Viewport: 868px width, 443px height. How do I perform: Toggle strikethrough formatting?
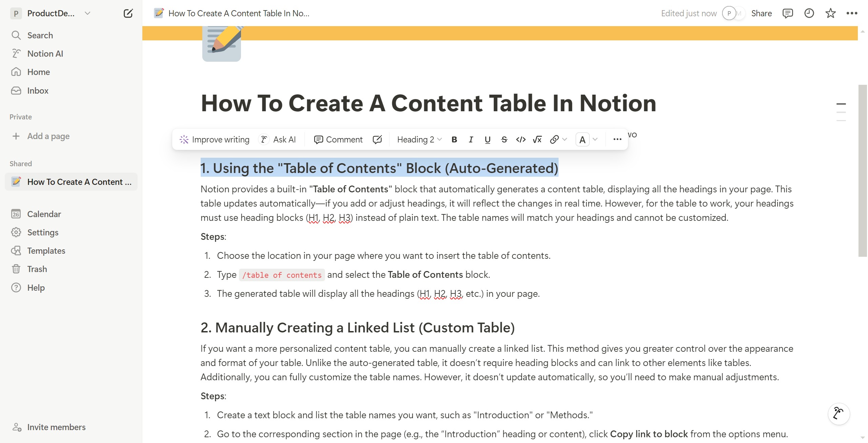(x=504, y=139)
